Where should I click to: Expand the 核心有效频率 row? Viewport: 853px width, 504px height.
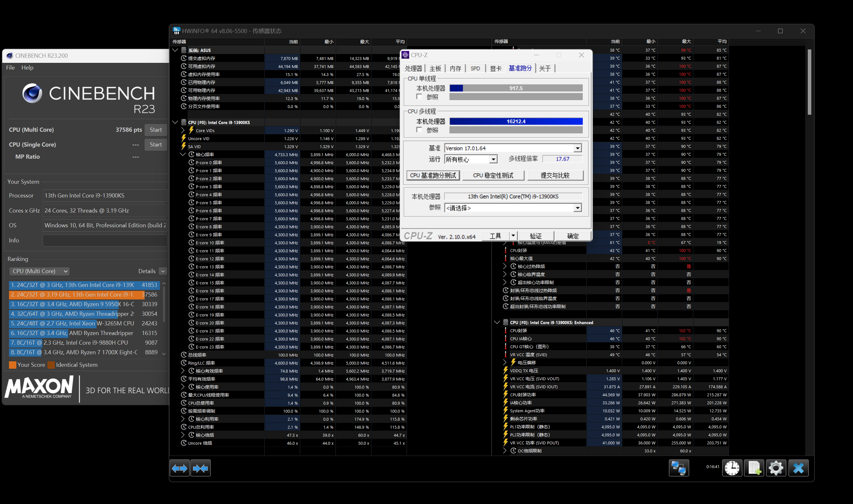click(x=183, y=371)
